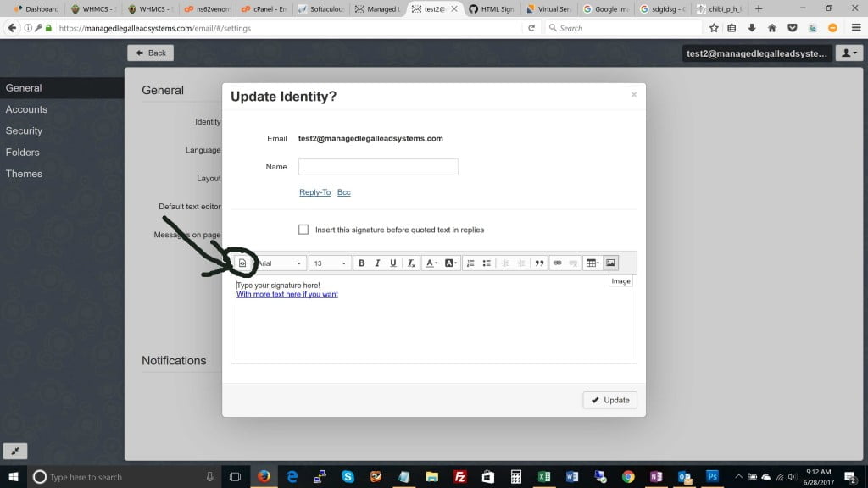Open Skype from the taskbar

[348, 476]
